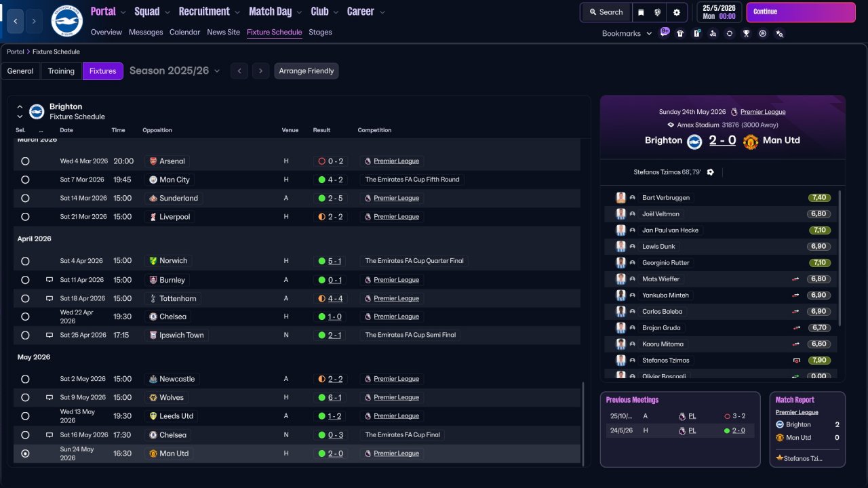Click the fixture list vertical scrollbar
The image size is (868, 488).
[583, 424]
